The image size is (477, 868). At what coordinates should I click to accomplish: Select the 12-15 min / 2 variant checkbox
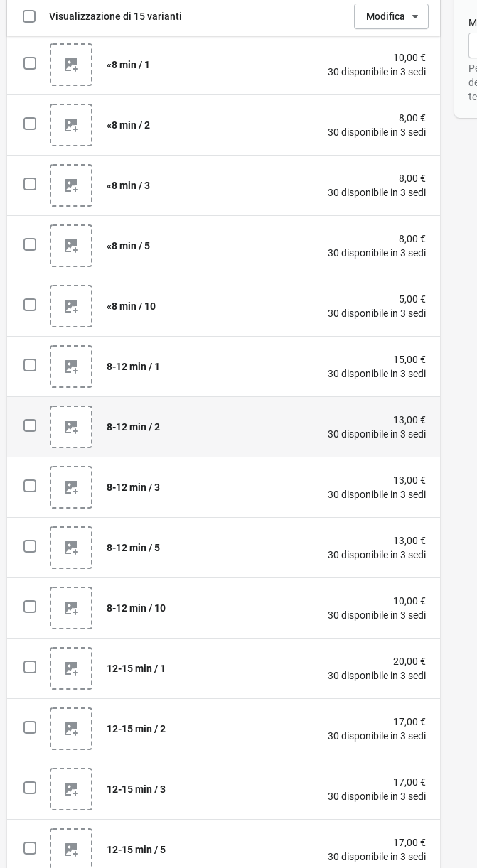pos(30,727)
